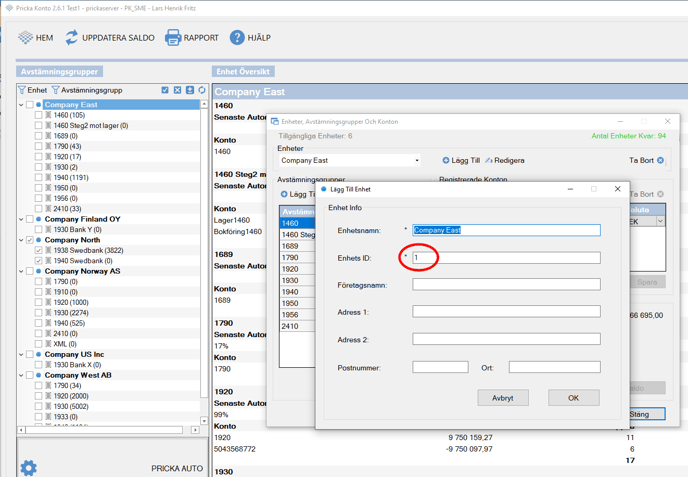Select 2410 row in Avstämningsgrupper list
Screen dimensions: 688x477
click(297, 326)
